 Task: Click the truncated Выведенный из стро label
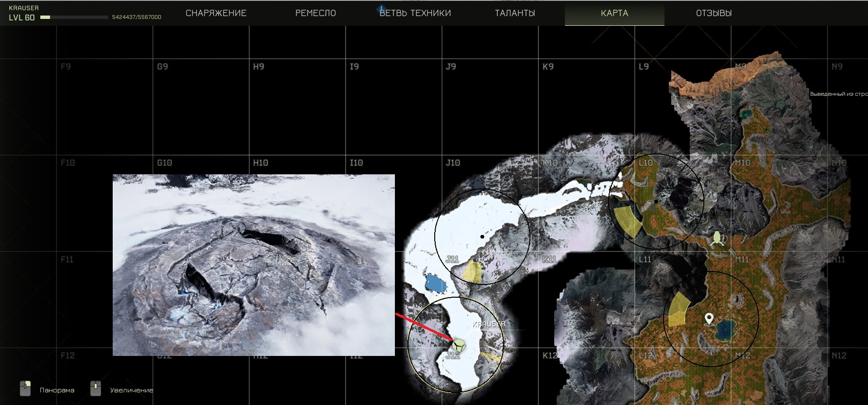coord(839,94)
